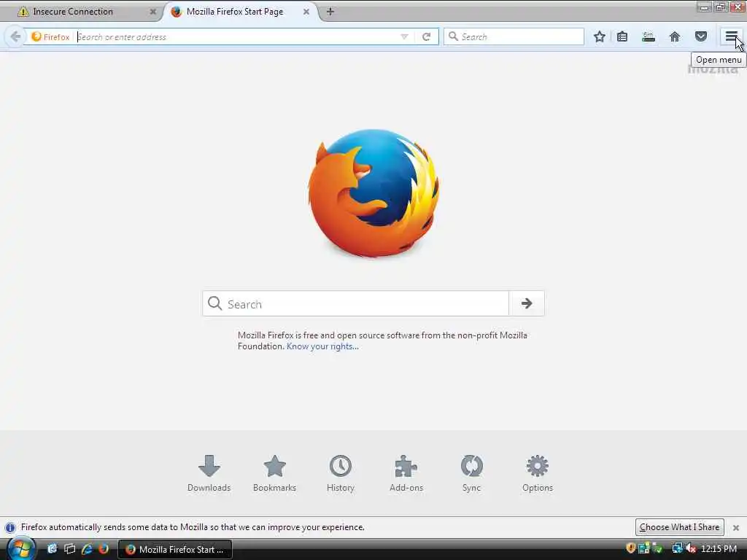Viewport: 747px width, 560px height.
Task: Open the clock showing 12:15 PM
Action: 719,548
